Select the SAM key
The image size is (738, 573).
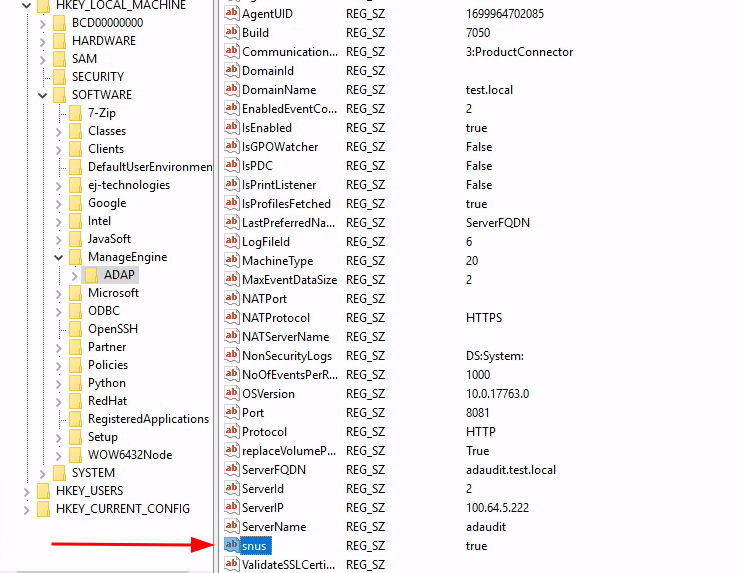click(84, 59)
